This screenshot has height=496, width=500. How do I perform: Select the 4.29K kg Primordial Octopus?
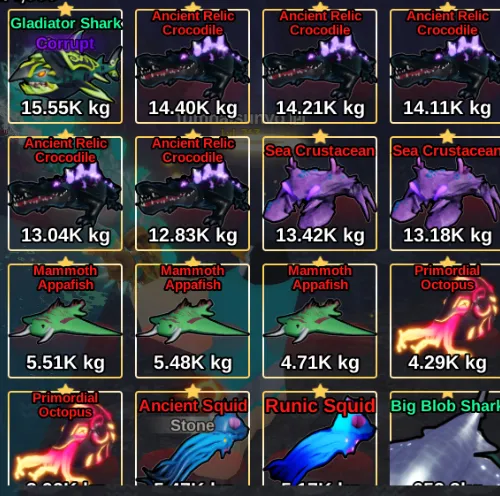click(445, 321)
